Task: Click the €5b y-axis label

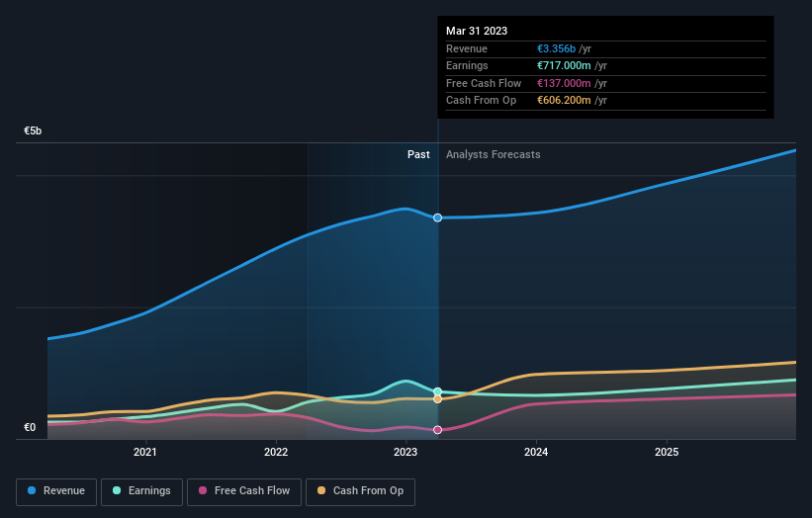Action: point(33,130)
